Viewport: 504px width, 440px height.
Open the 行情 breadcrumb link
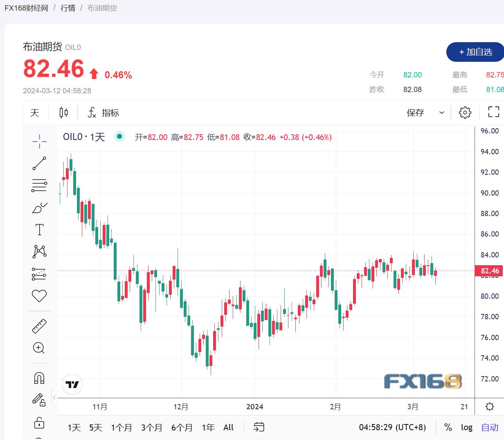click(x=68, y=8)
